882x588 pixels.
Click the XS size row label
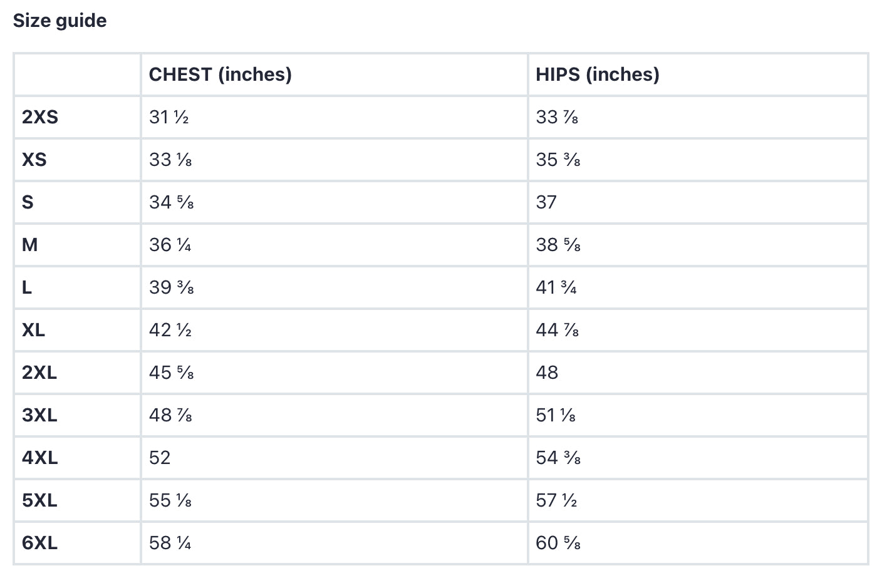(34, 160)
